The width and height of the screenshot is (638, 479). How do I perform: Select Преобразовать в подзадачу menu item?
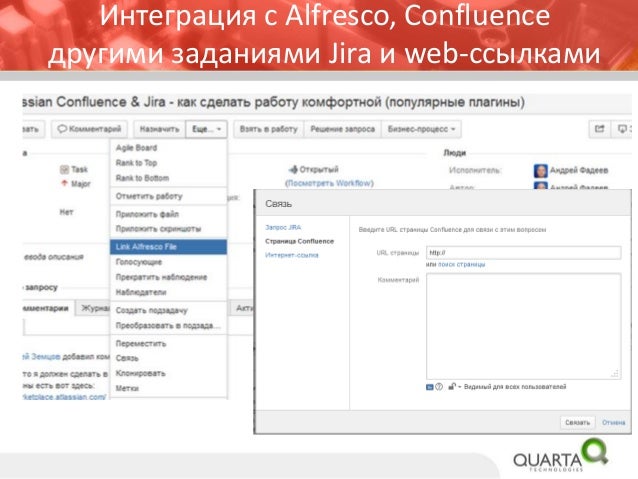(168, 326)
